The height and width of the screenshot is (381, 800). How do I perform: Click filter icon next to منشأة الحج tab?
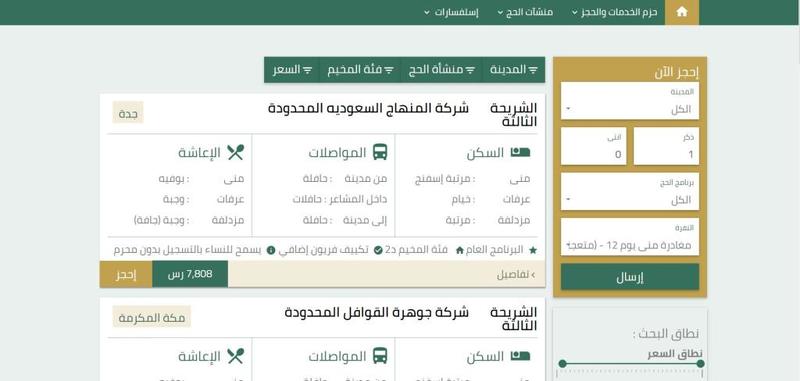[x=470, y=70]
